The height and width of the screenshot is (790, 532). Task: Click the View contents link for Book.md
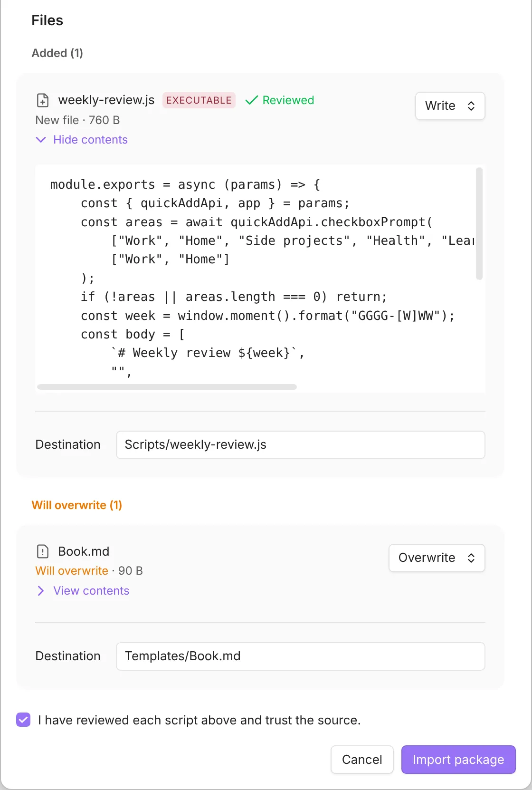(x=91, y=591)
